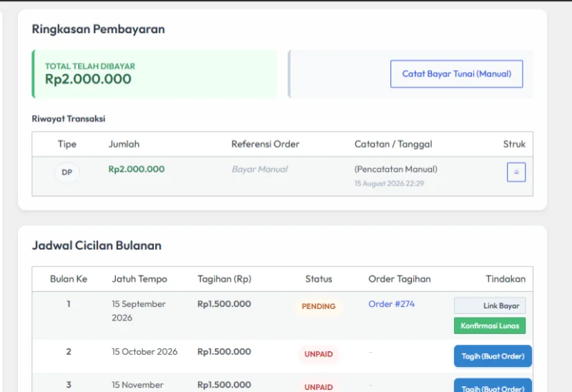Click Struk column header
The height and width of the screenshot is (392, 572).
point(514,144)
